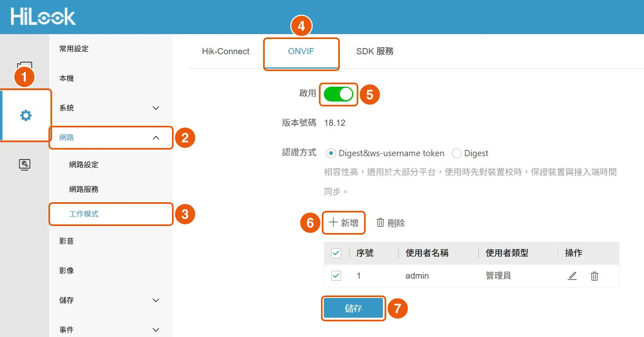Collapse the 網路 menu section
Screen dimensions: 644x337
110,138
